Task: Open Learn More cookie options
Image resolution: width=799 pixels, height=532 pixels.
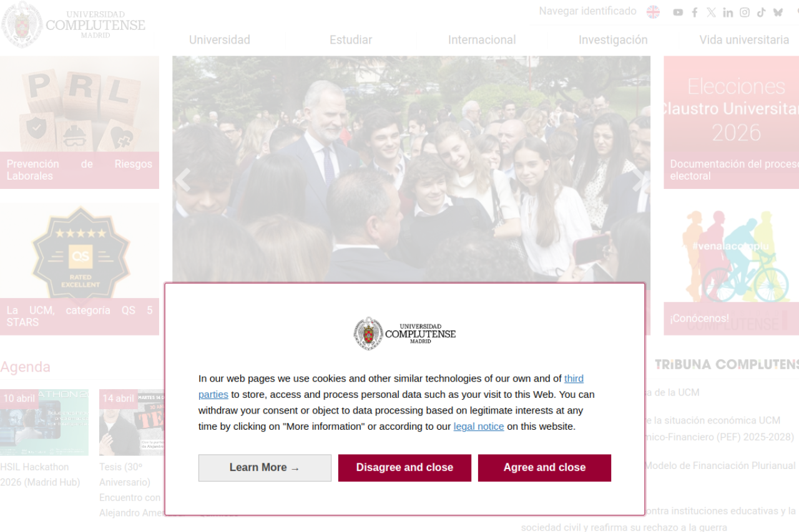Action: [x=265, y=468]
